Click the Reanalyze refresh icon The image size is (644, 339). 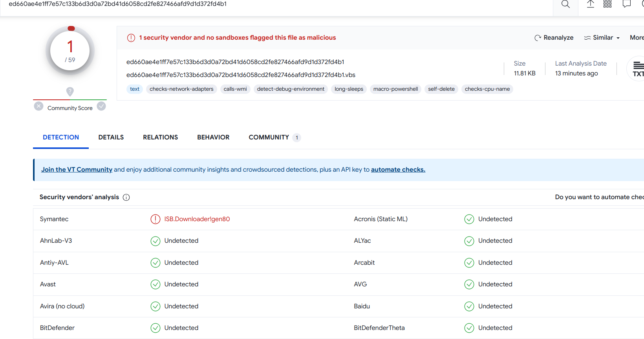pyautogui.click(x=538, y=38)
